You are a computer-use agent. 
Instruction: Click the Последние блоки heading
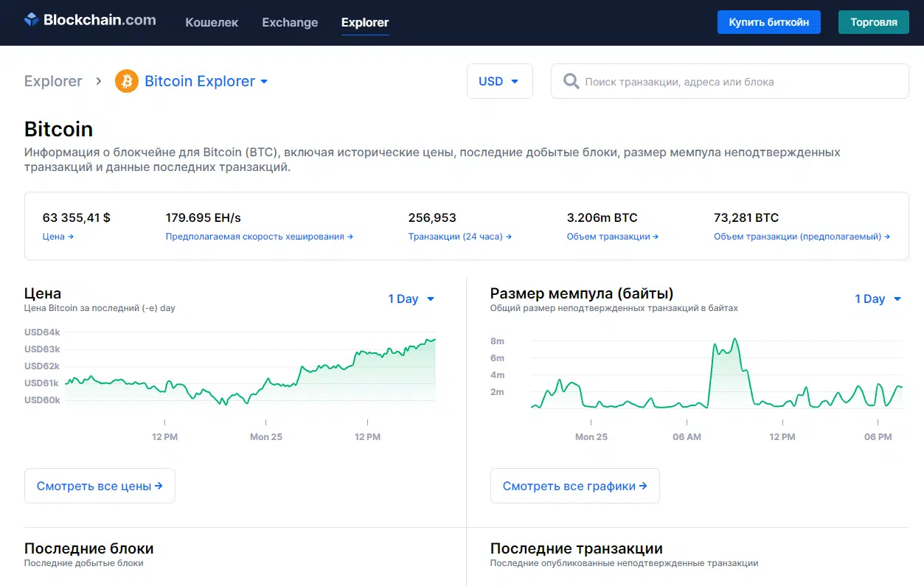point(89,548)
